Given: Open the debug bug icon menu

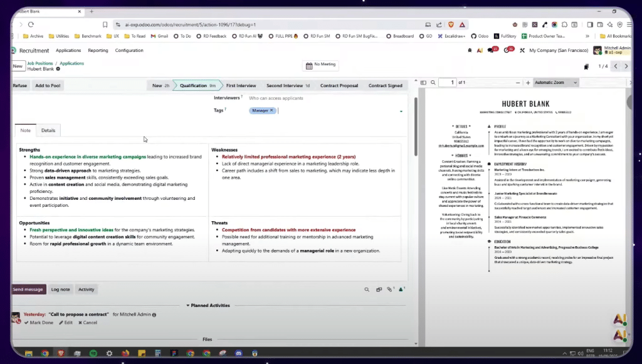Looking at the screenshot, I should click(x=470, y=50).
